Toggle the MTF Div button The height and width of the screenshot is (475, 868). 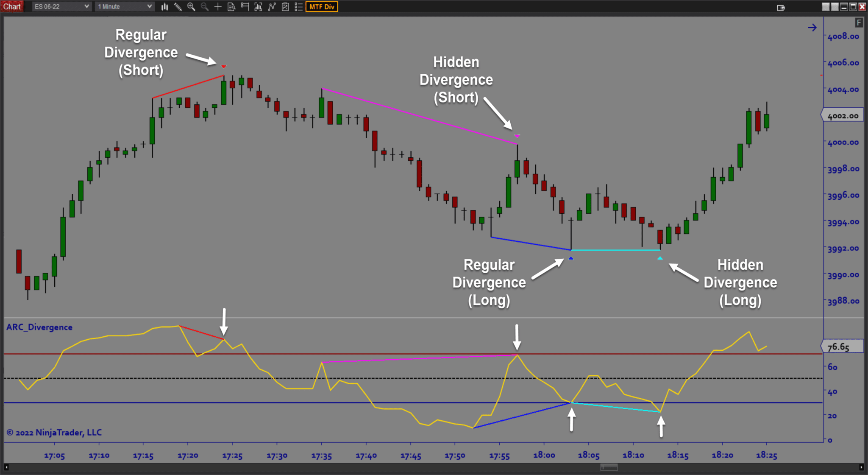322,7
